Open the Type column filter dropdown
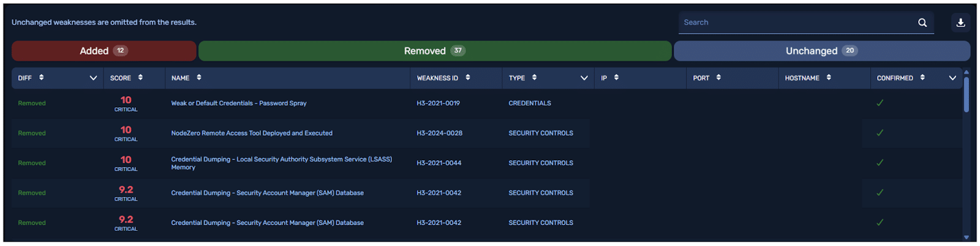980x246 pixels. [584, 78]
